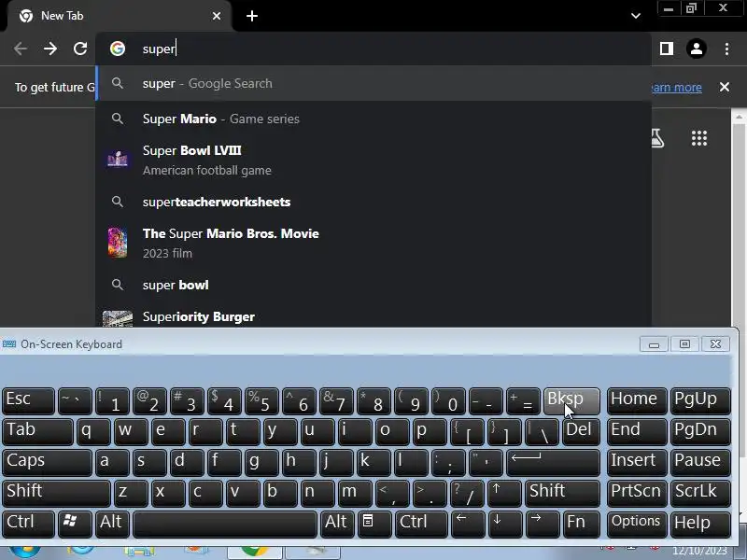Viewport: 747px width, 560px height.
Task: Click the PgDn key
Action: [700, 432]
